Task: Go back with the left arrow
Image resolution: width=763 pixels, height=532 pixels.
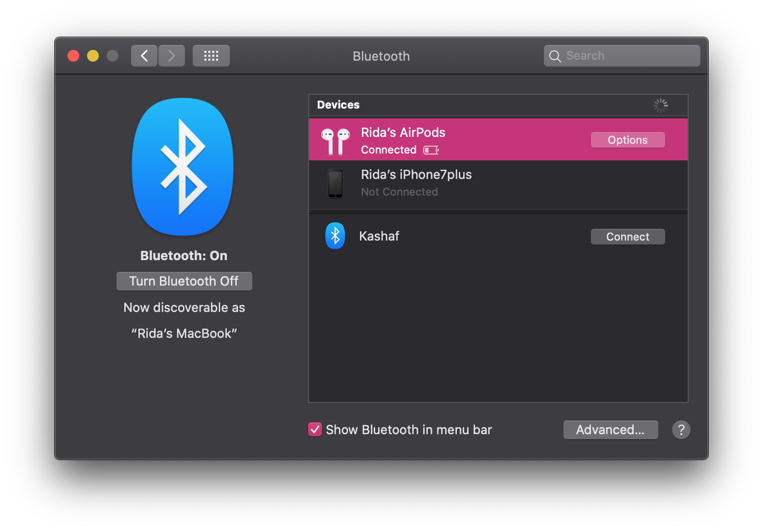Action: 144,56
